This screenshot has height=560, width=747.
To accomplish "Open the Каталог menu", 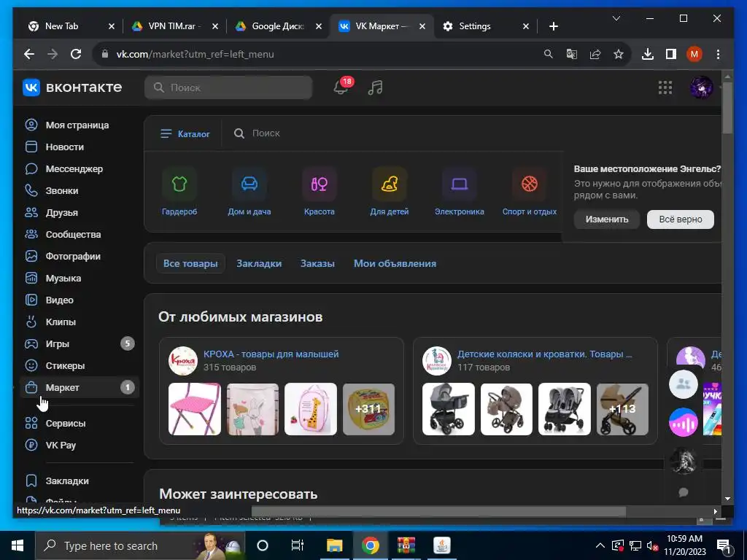I will (185, 134).
